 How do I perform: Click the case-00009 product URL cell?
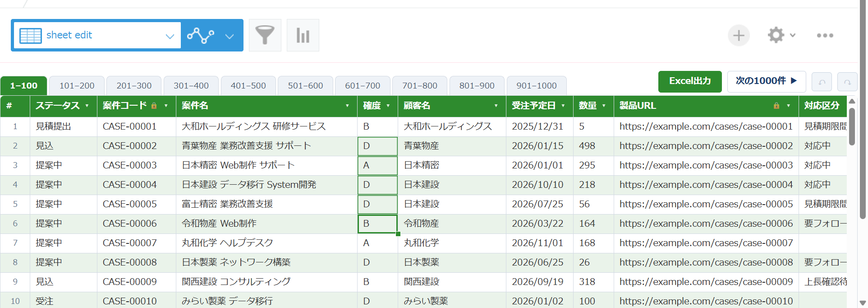point(706,282)
